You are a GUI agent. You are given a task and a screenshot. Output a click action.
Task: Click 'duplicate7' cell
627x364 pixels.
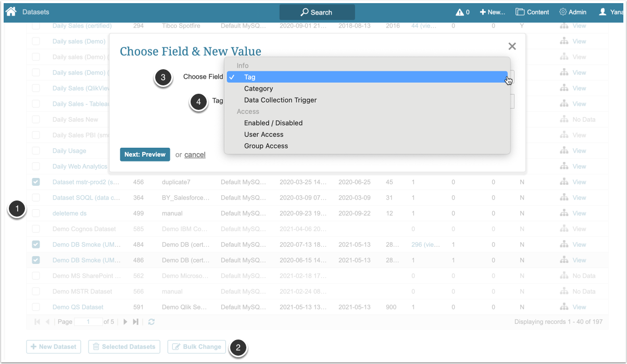(x=176, y=182)
